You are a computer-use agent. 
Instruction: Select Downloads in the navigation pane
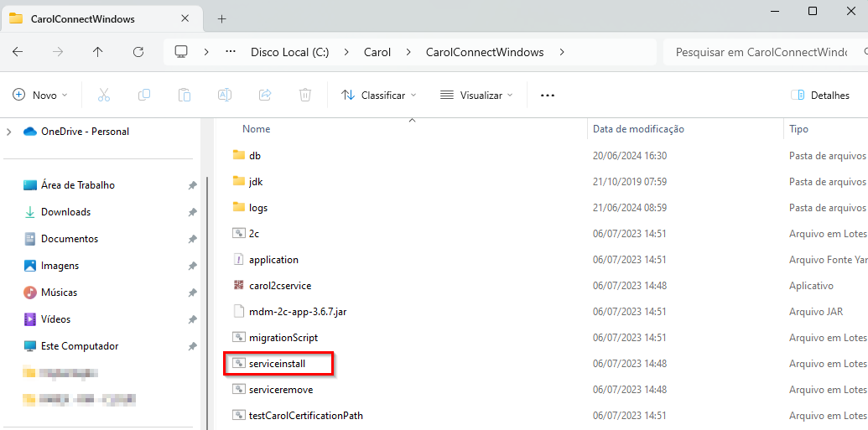[65, 212]
